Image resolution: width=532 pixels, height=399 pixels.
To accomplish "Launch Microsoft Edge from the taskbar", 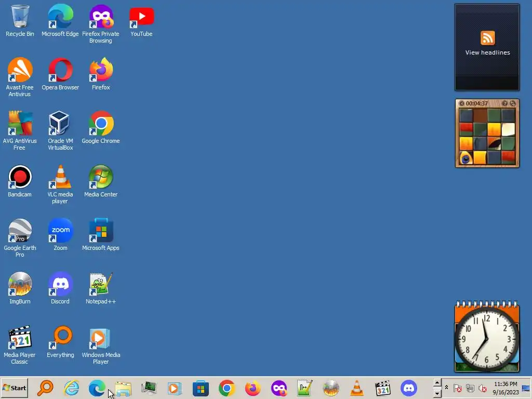I will point(97,388).
